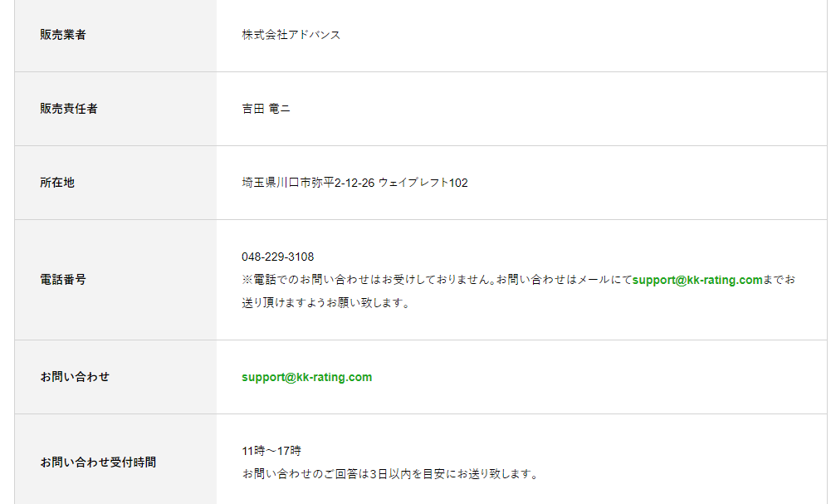Open support@kk-rating.com link in お問い合わせ row
The image size is (831, 504).
(307, 377)
